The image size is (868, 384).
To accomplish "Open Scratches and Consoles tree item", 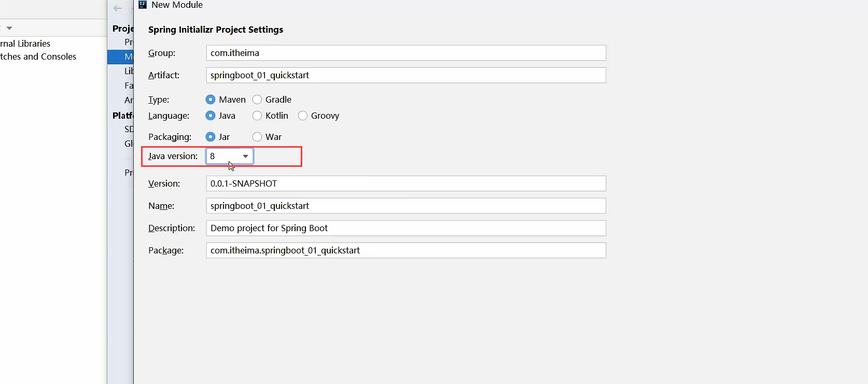I will [38, 56].
